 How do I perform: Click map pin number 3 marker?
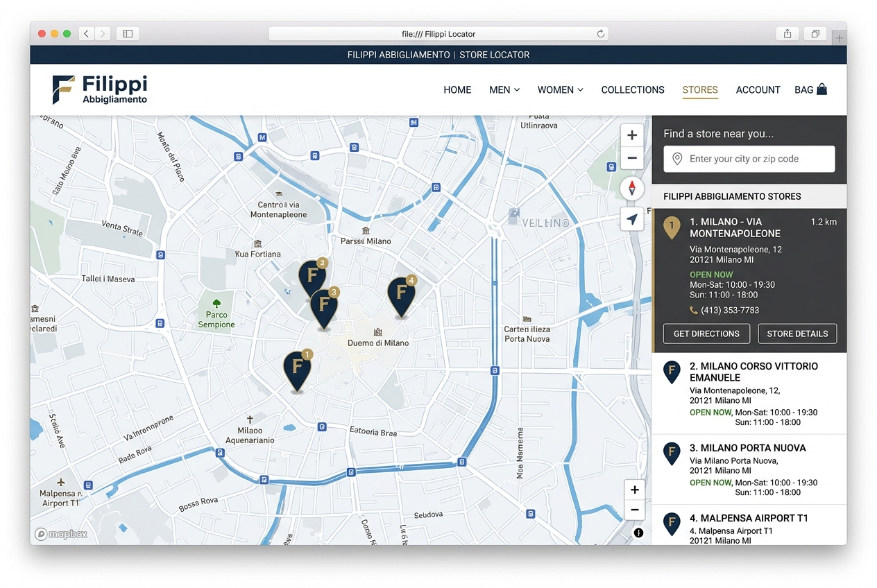point(323,308)
